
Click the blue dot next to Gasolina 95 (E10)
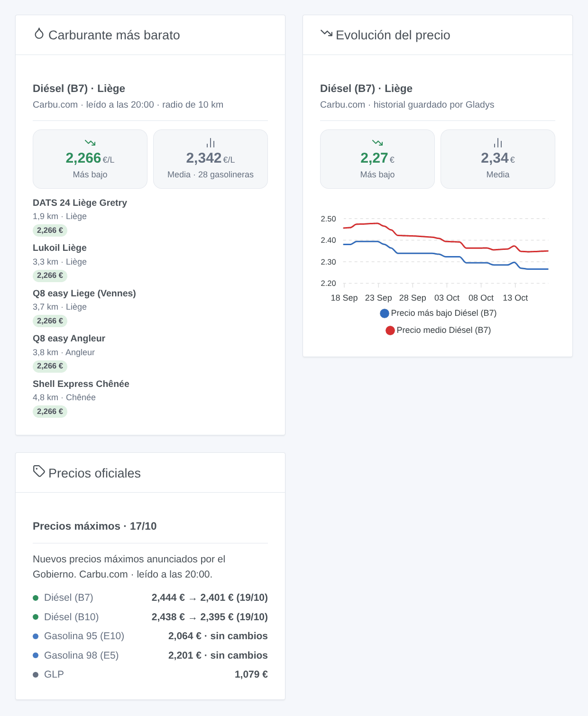coord(36,636)
